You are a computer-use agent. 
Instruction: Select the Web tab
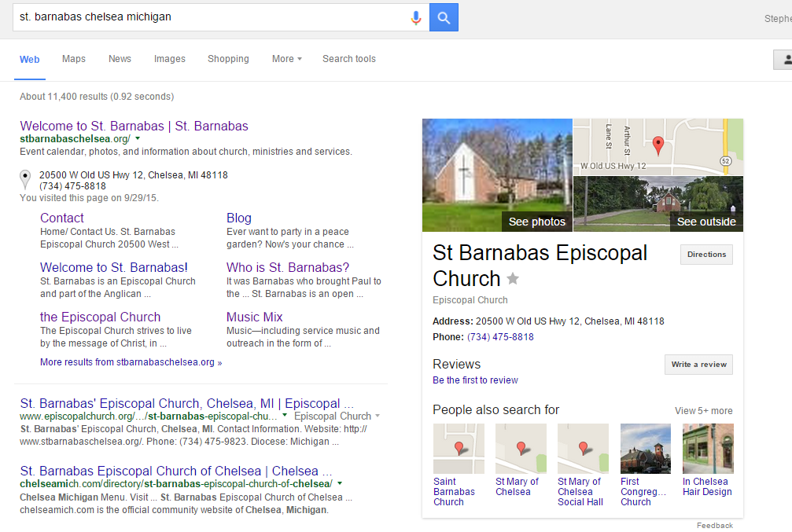point(29,59)
